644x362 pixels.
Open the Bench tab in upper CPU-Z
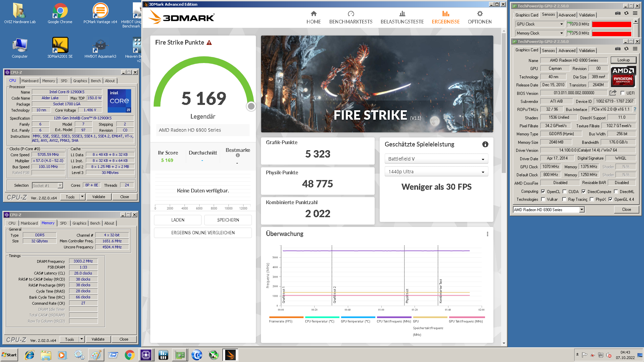click(x=96, y=81)
